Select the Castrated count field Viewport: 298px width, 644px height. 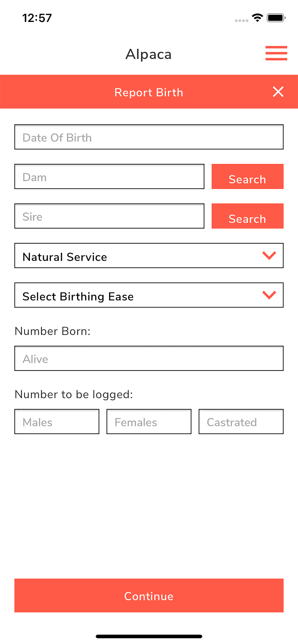241,421
